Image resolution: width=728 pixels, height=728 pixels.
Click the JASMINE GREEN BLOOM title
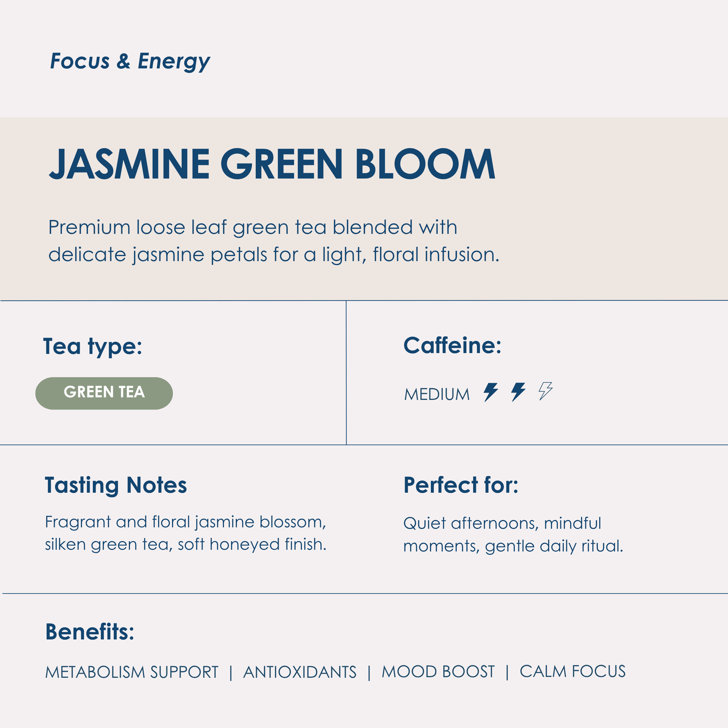point(272,164)
